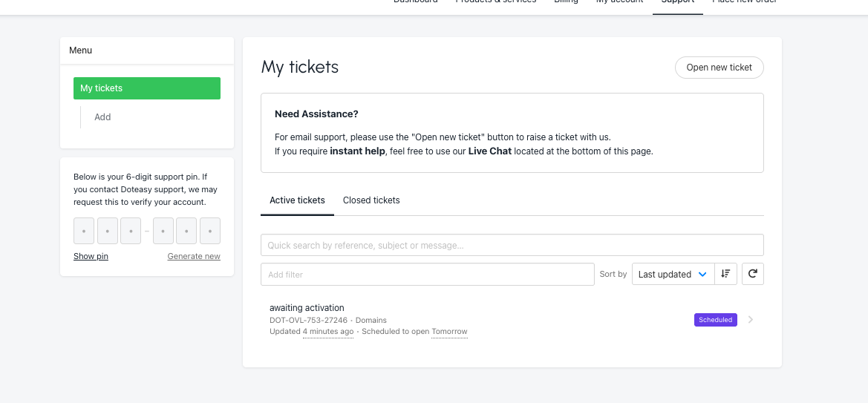
Task: Click the Tomorrow scheduled date text
Action: click(449, 332)
